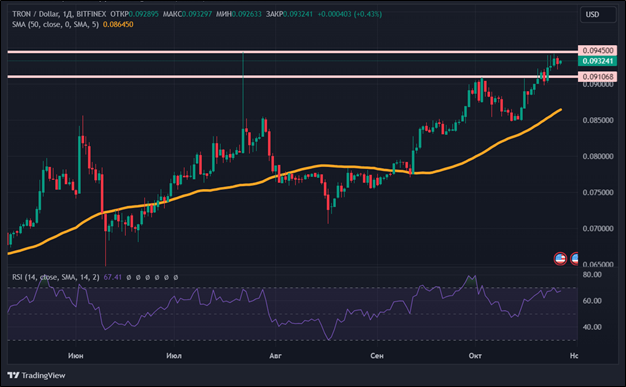Click the 40.00 RSI axis label
The height and width of the screenshot is (387, 626).
(592, 327)
